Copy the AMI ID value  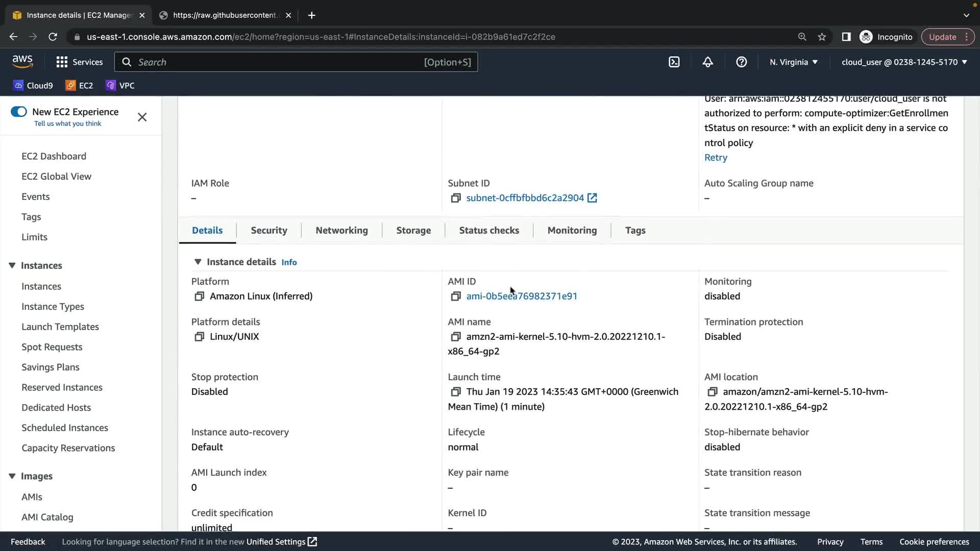(x=455, y=296)
